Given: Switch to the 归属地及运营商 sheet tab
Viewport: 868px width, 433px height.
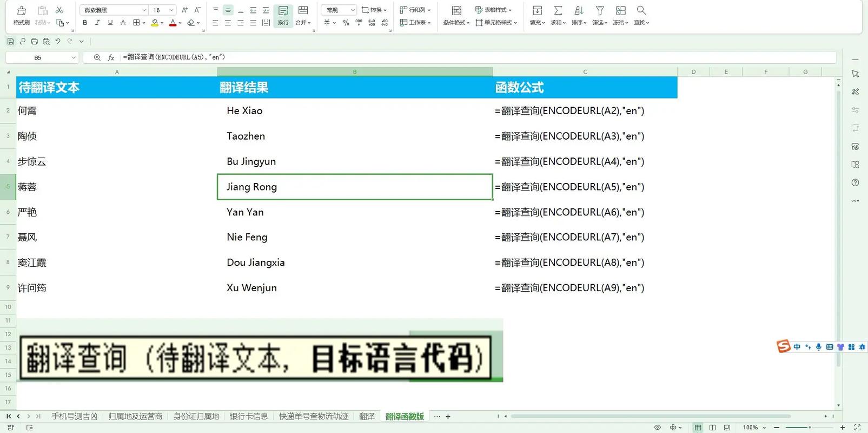Looking at the screenshot, I should click(x=135, y=416).
